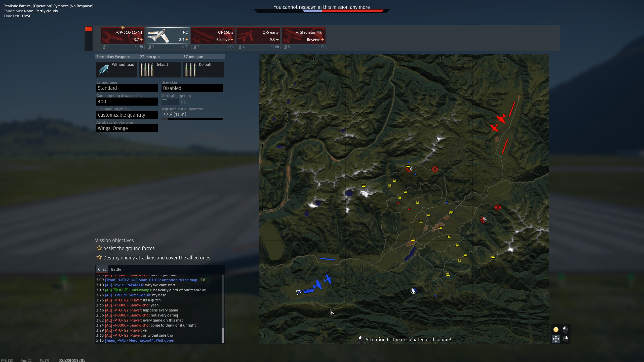Click the blue allied airfield runway line
644x362 pixels.
click(327, 259)
